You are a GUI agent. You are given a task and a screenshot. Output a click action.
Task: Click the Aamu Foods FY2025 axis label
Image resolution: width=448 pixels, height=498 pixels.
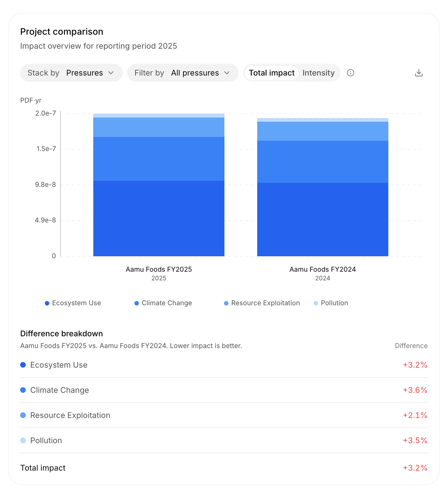(x=159, y=269)
